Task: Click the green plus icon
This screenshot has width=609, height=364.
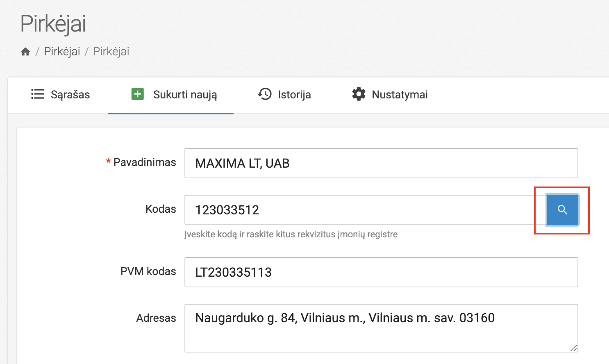Action: [x=138, y=94]
